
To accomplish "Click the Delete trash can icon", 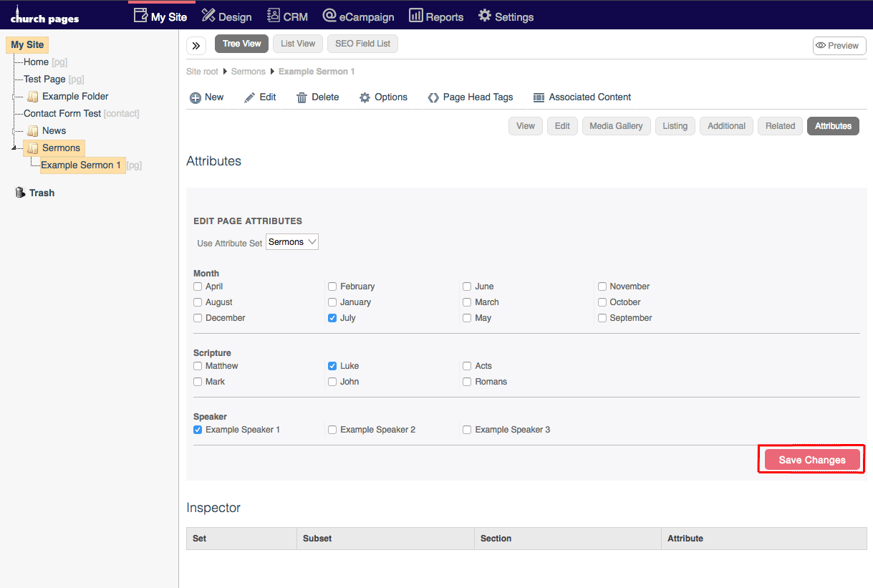I will tap(302, 97).
